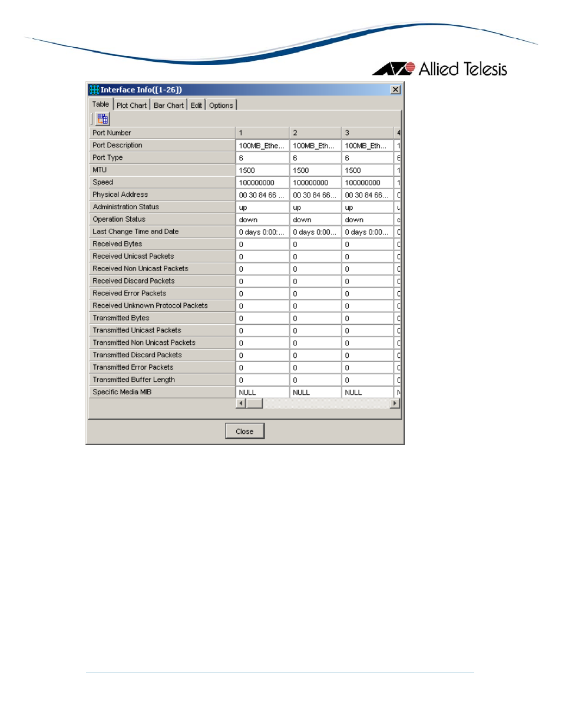The height and width of the screenshot is (728, 562).
Task: Click the horizontal scrollbar right arrow
Action: pos(395,403)
